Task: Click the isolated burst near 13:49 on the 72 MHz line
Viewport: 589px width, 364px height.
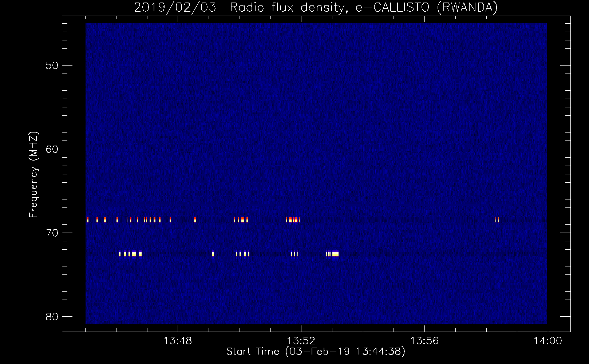Action: coord(213,254)
